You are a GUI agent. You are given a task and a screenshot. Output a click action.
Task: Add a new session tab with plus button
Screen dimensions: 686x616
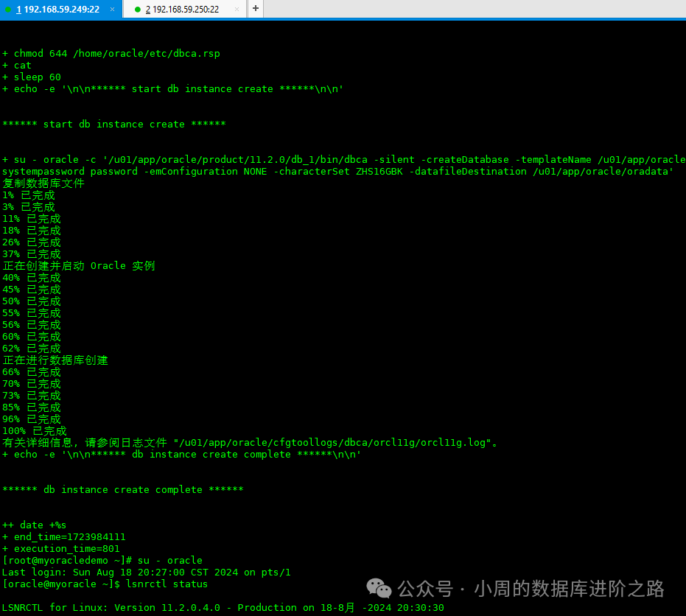point(256,8)
